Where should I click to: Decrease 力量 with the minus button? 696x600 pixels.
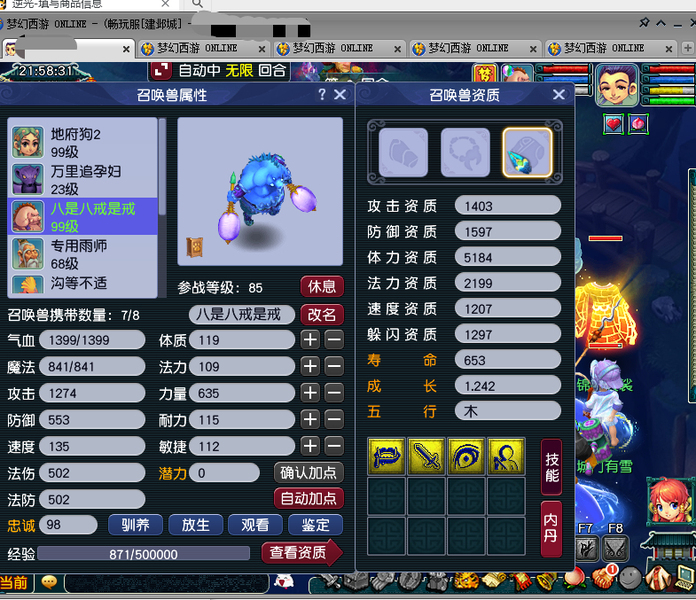pos(334,393)
